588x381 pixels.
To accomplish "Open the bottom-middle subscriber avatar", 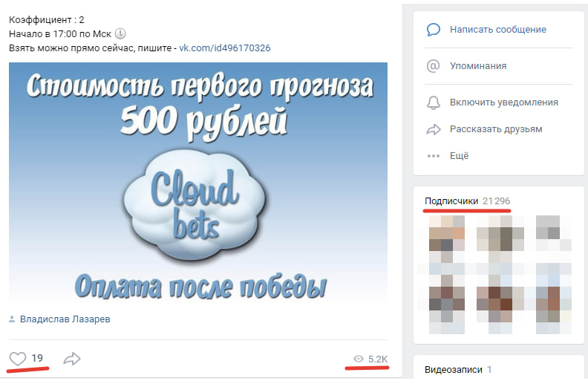I will [500, 305].
